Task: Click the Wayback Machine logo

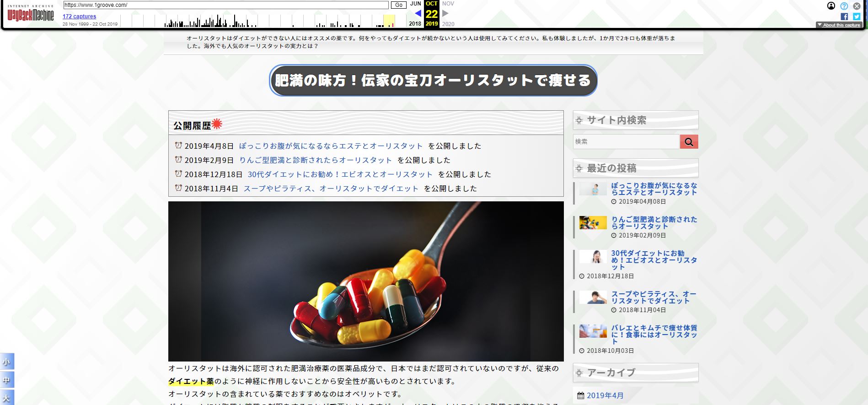Action: [x=31, y=14]
